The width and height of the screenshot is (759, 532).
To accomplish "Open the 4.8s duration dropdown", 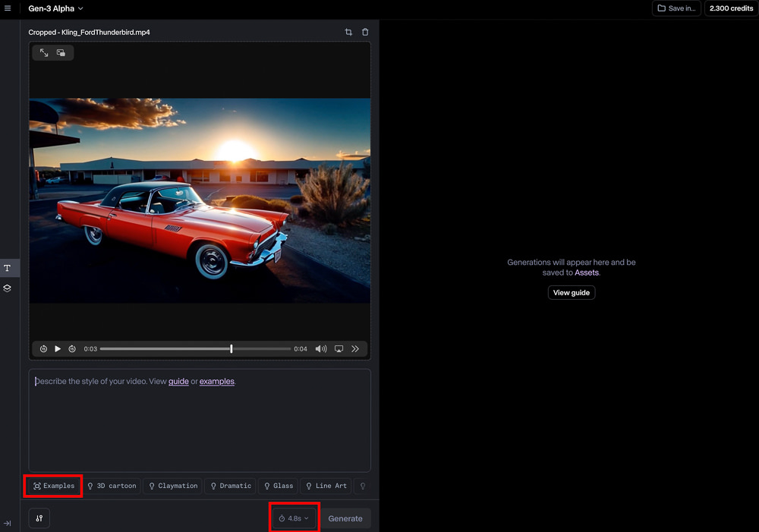I will (294, 518).
